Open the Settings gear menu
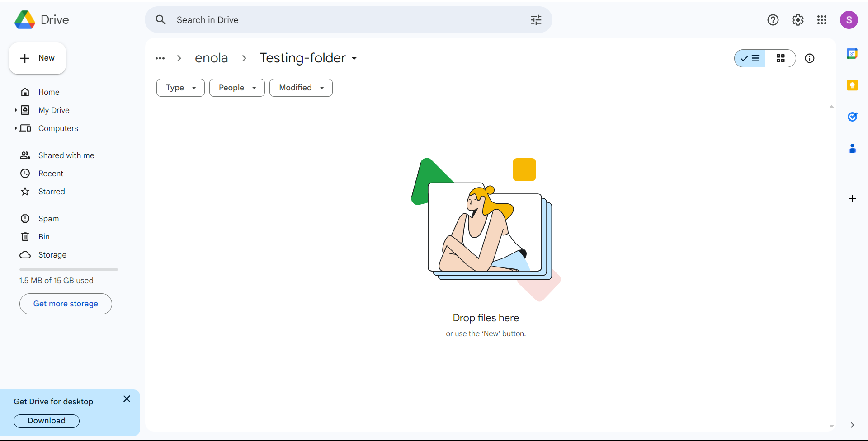 797,20
